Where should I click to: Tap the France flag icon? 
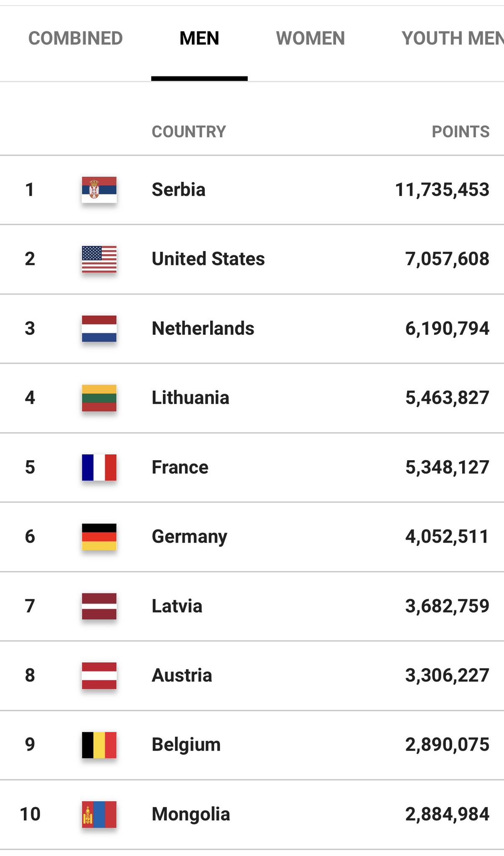99,467
